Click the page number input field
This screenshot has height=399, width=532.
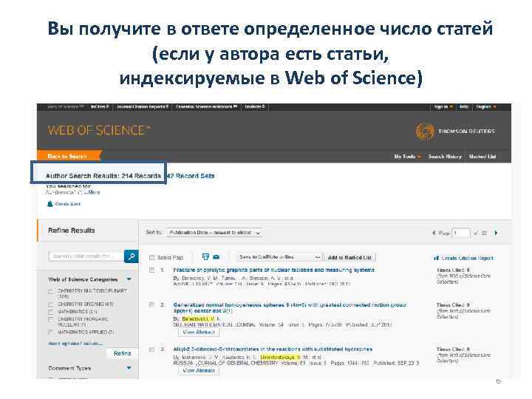(x=461, y=233)
